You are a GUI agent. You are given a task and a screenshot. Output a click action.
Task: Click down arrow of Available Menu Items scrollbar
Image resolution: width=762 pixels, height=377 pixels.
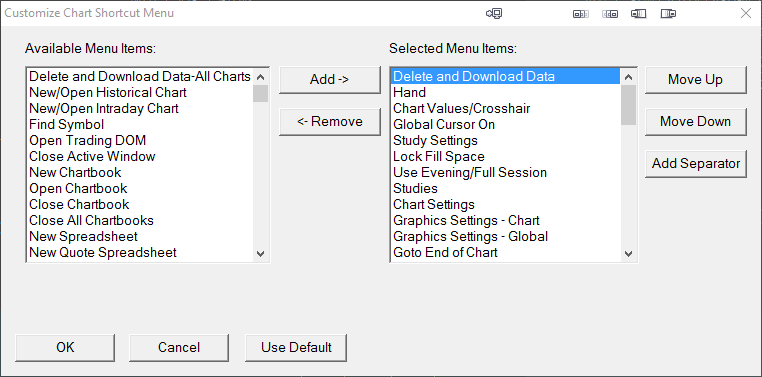coord(260,253)
